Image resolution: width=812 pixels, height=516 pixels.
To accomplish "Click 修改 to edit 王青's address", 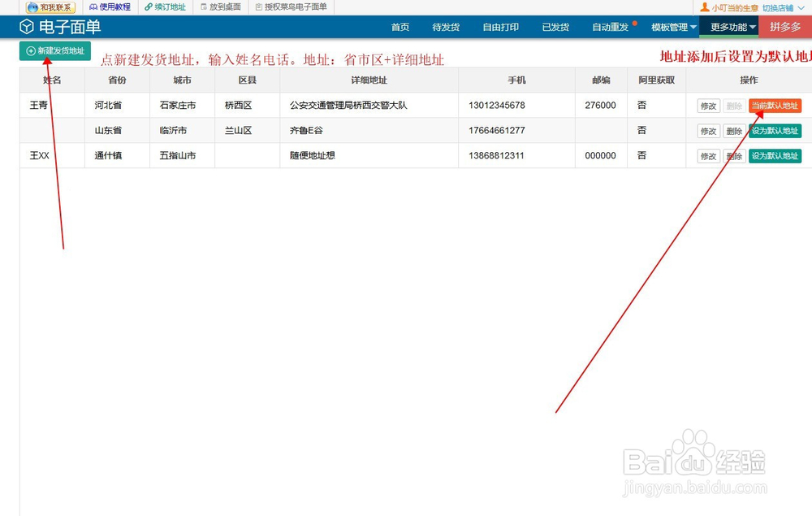I will pyautogui.click(x=707, y=105).
